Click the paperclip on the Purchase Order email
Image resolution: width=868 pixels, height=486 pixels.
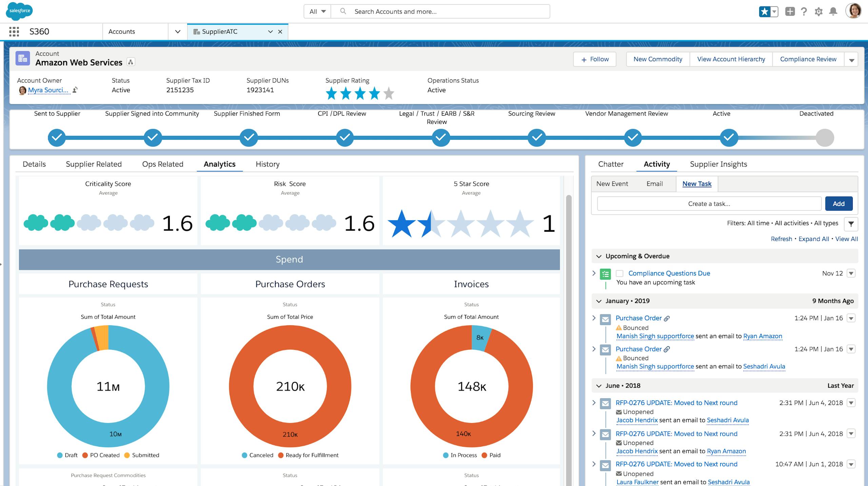tap(667, 318)
